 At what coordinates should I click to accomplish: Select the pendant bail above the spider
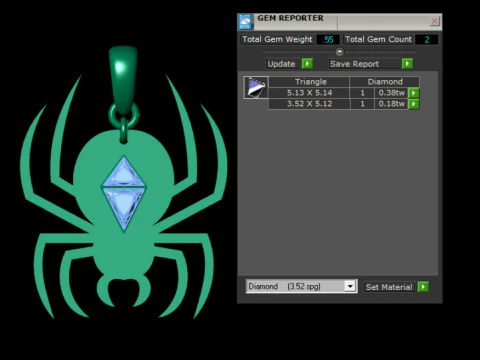point(123,80)
